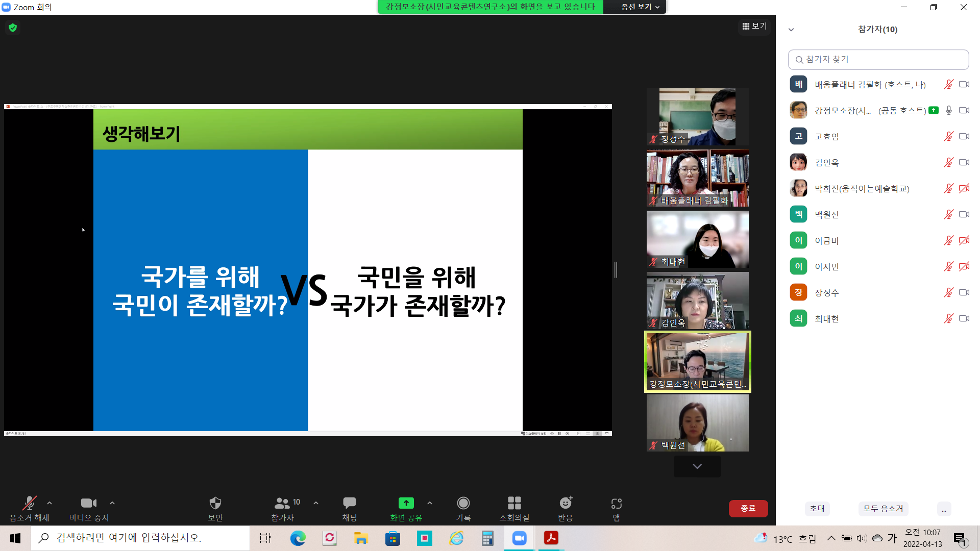Click the green encryption shield icon

tap(13, 28)
